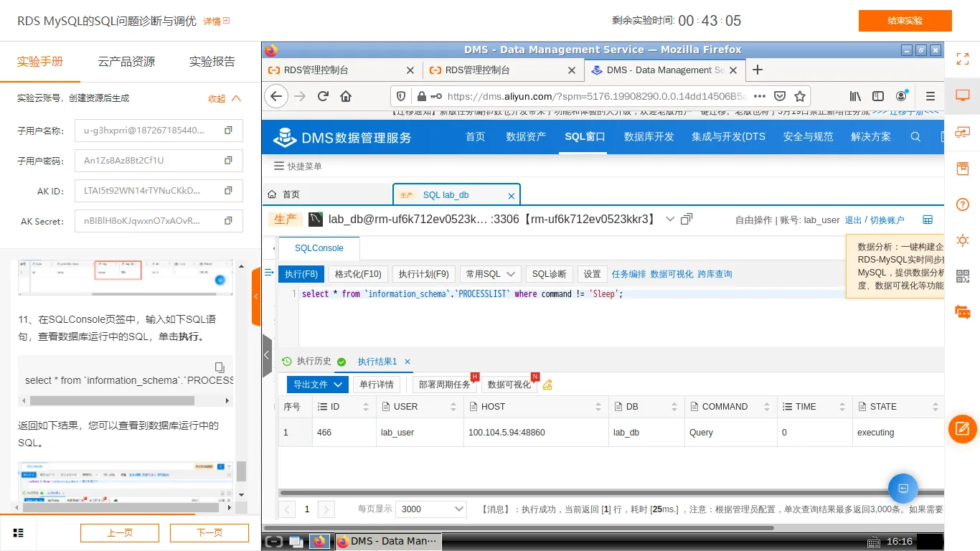
Task: Go back in Firefox browser
Action: (x=276, y=96)
